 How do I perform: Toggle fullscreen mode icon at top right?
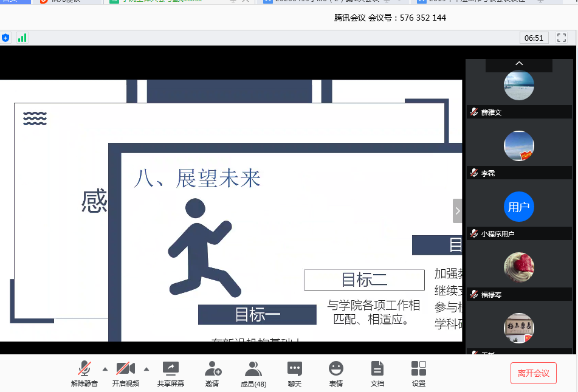click(562, 38)
